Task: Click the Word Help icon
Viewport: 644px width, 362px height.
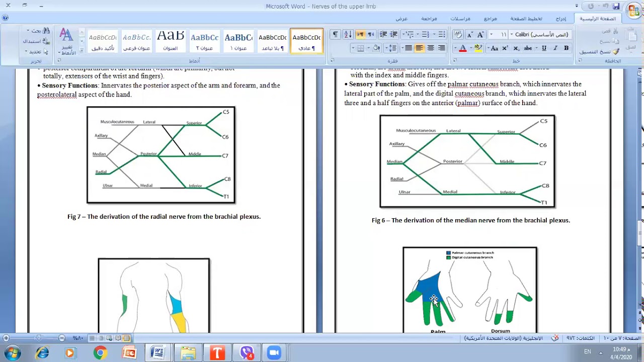Action: (5, 18)
